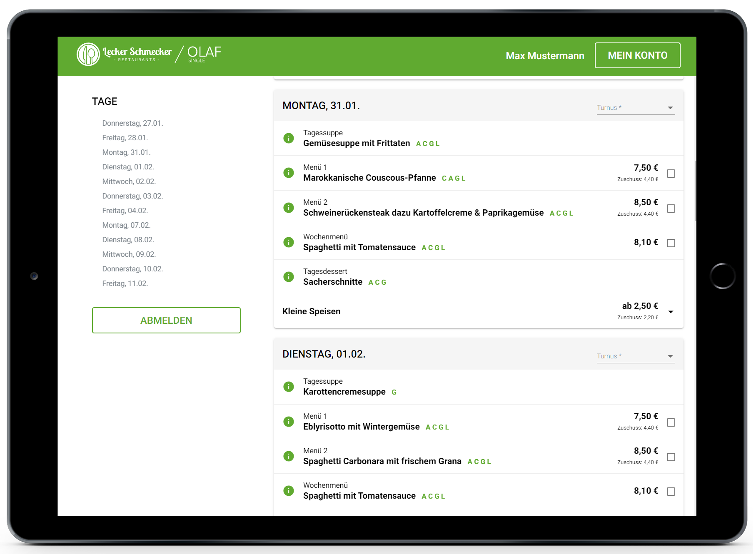Show info for Karottencremesuppe
Screen dimensions: 756x554
[289, 387]
